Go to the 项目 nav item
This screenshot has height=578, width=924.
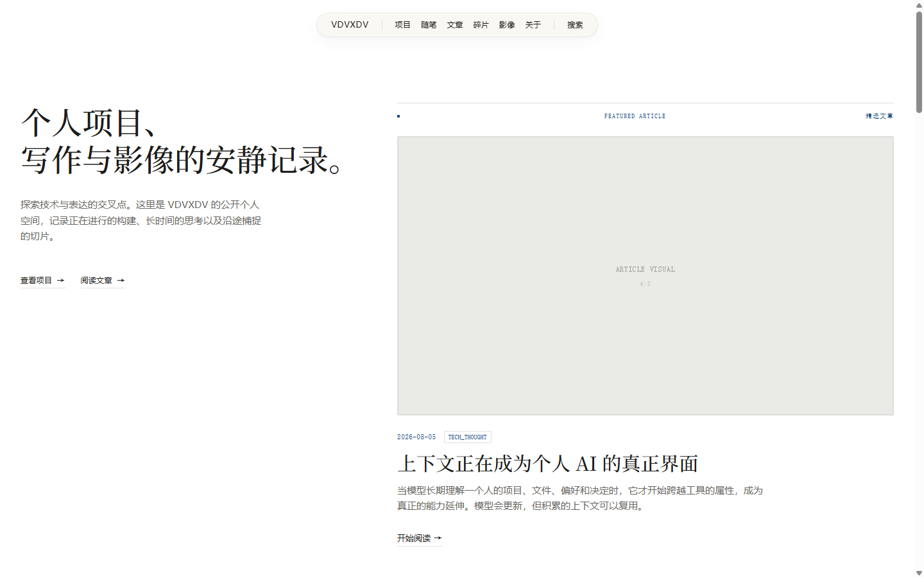(402, 25)
